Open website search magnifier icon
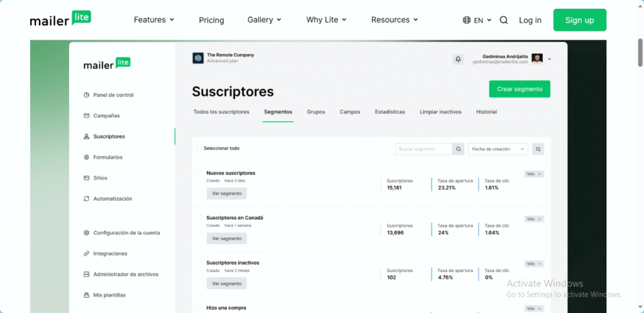Image resolution: width=644 pixels, height=313 pixels. (x=504, y=20)
